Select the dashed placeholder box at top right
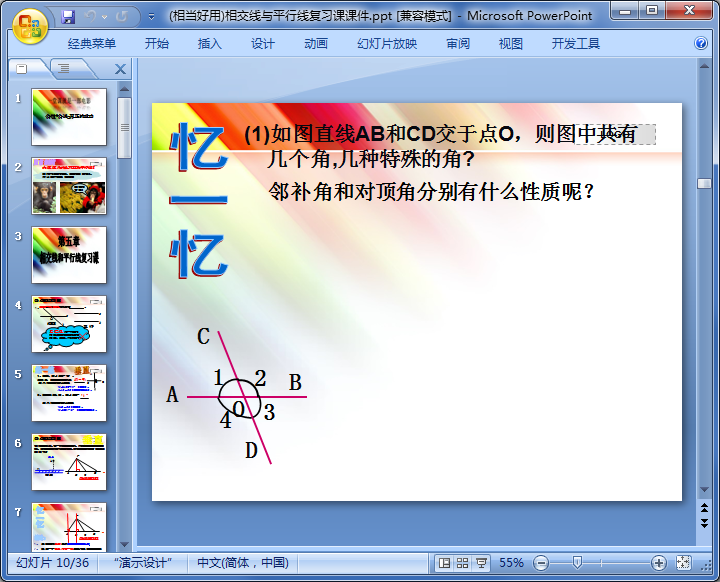The height and width of the screenshot is (582, 720). (615, 134)
